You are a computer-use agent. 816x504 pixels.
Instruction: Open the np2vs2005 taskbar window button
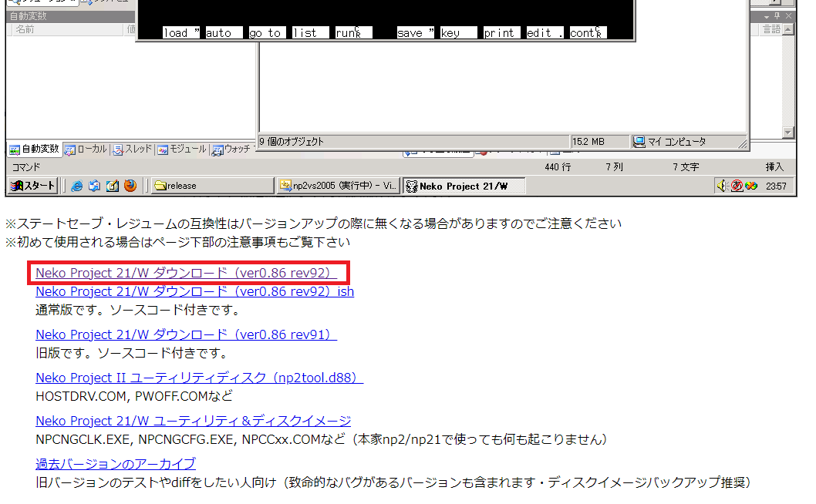[338, 186]
